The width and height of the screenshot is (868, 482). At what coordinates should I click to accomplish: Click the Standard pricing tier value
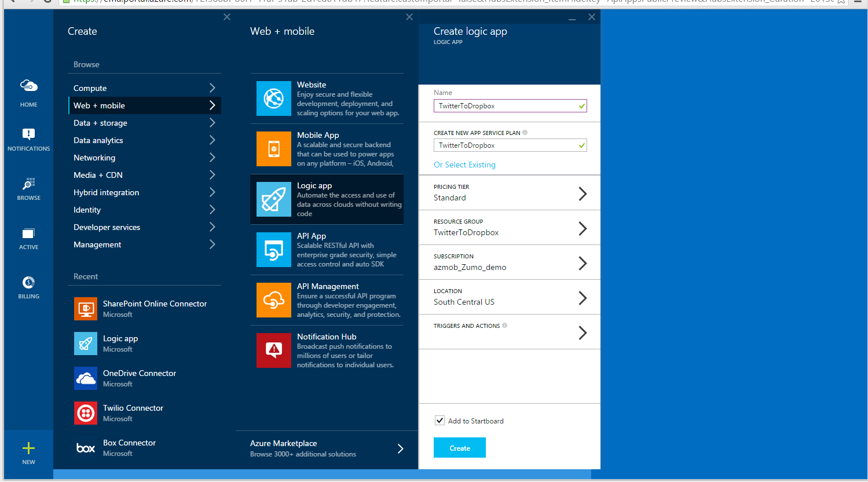click(450, 198)
